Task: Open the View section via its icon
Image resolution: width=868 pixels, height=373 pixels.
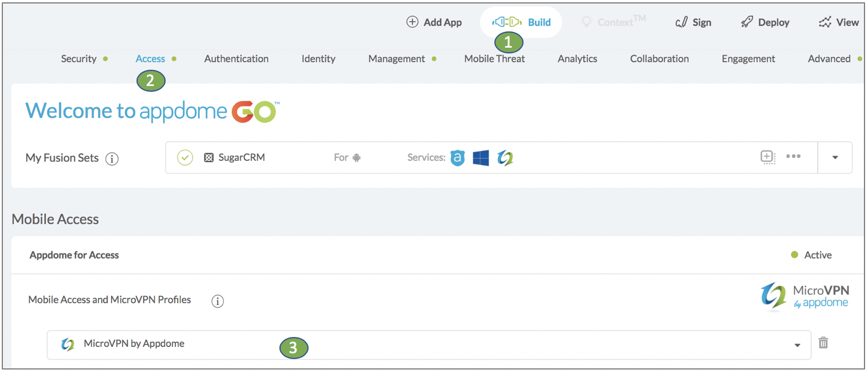Action: coord(825,21)
